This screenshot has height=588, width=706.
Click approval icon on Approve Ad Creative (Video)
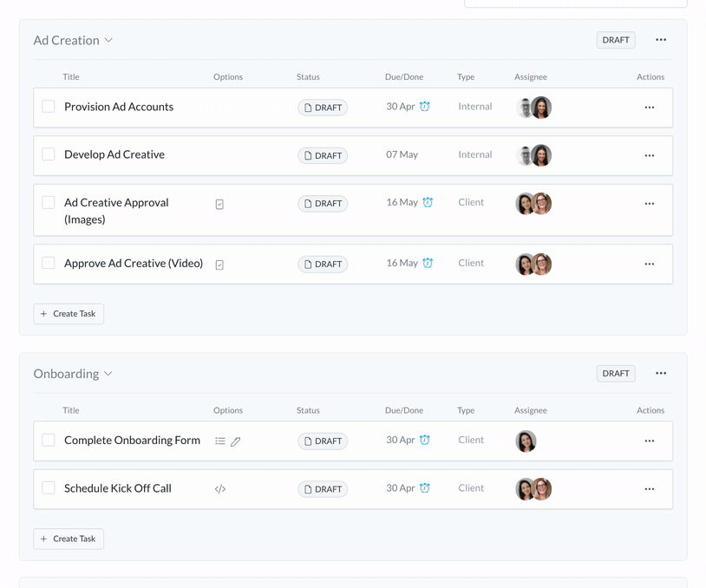(x=219, y=265)
